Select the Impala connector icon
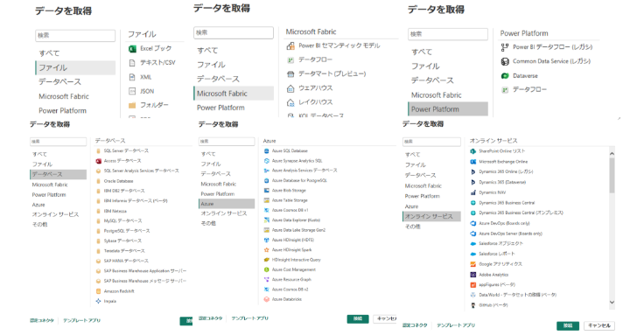 (x=98, y=302)
